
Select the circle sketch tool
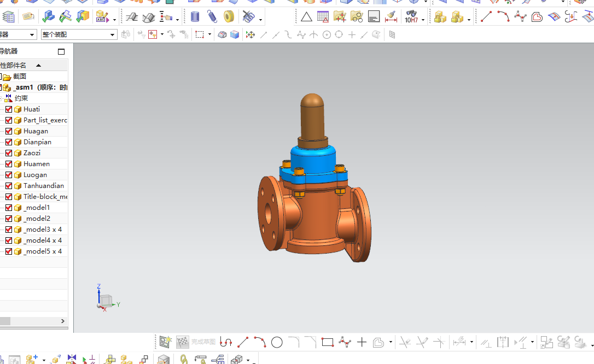[277, 343]
